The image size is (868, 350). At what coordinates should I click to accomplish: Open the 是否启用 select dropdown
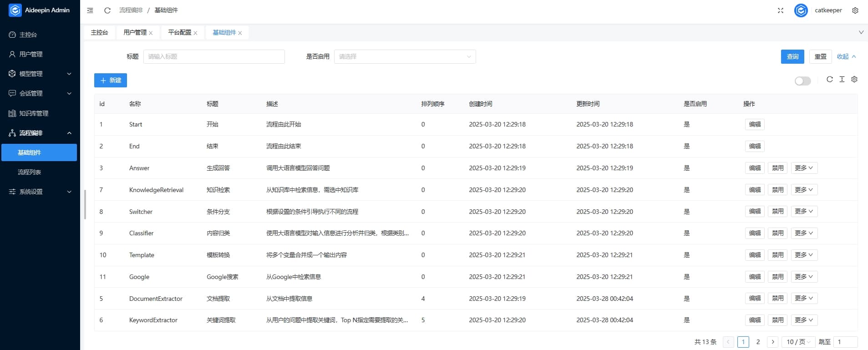pos(405,56)
